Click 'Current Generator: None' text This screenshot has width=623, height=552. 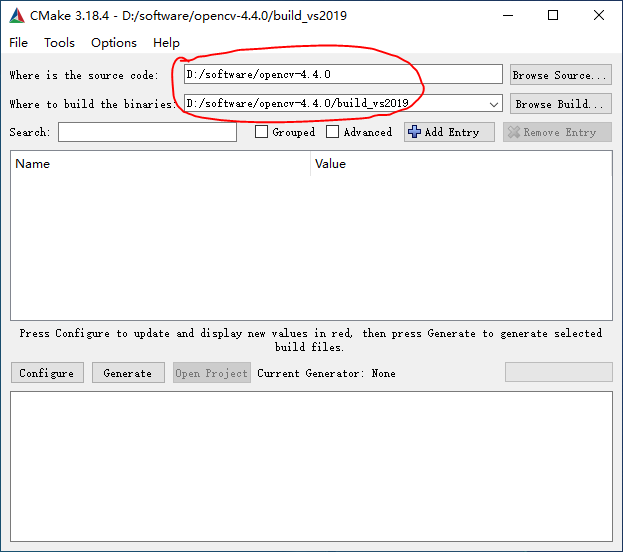[326, 373]
